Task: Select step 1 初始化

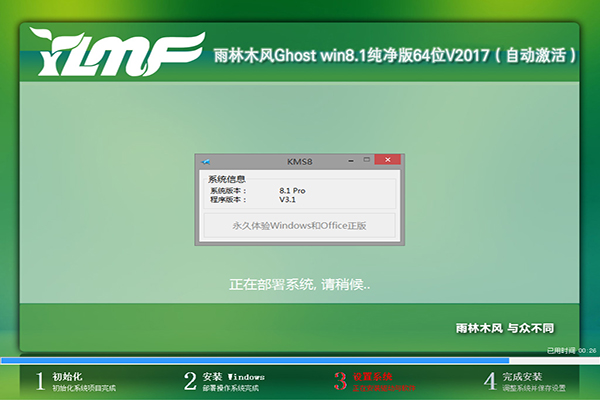Action: point(76,381)
